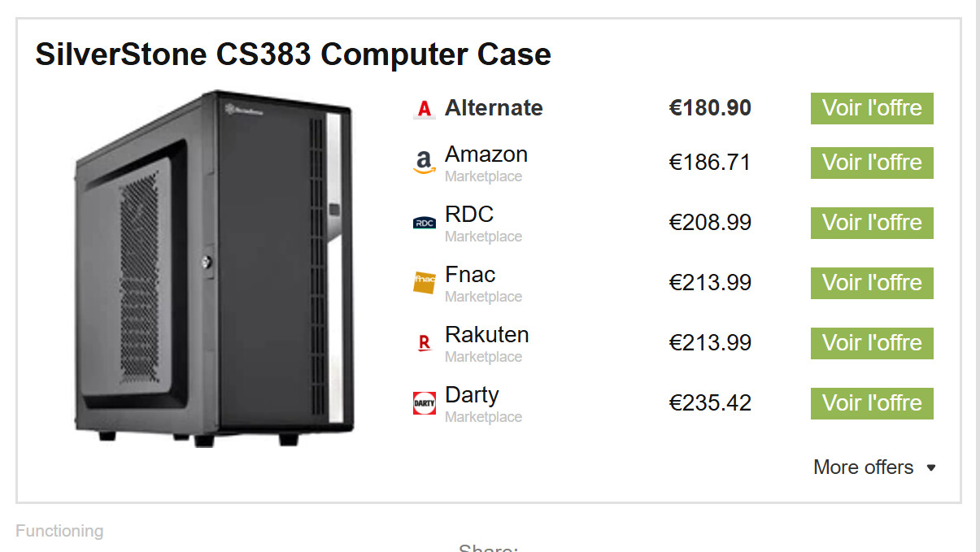Viewport: 980px width, 552px height.
Task: Click the Darty logo icon
Action: tap(424, 403)
